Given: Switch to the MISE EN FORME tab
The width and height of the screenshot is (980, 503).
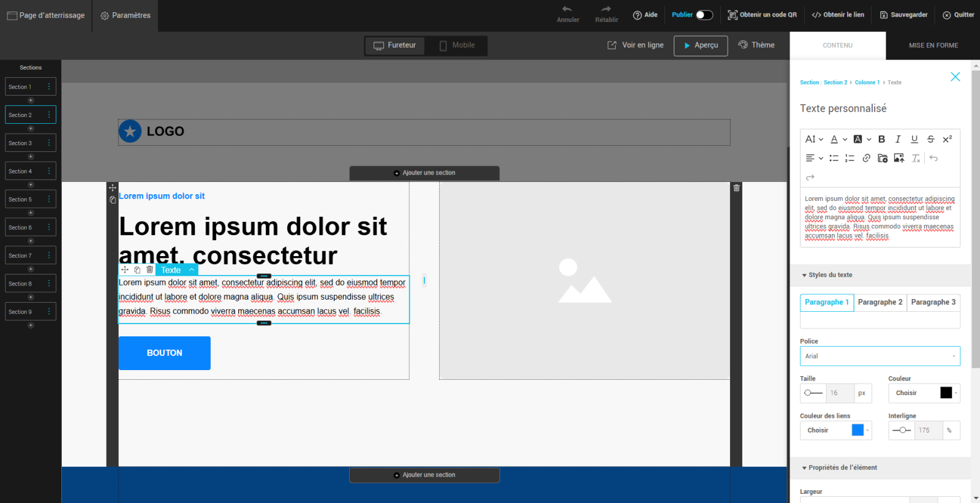Looking at the screenshot, I should click(933, 45).
